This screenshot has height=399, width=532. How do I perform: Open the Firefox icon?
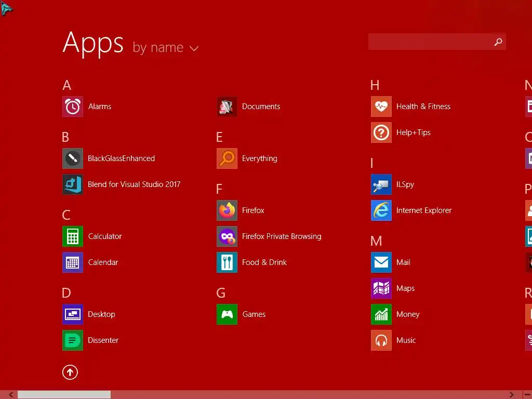point(227,210)
